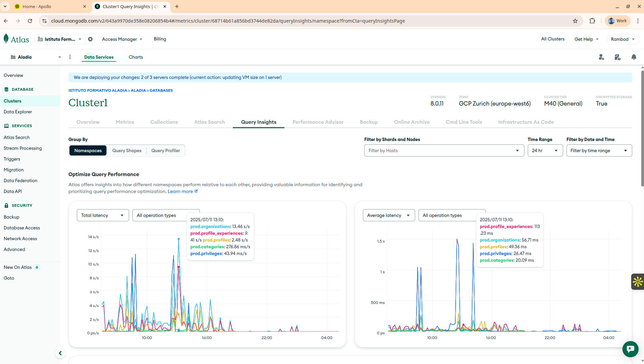Image resolution: width=644 pixels, height=364 pixels.
Task: Select the Data Services tab
Action: (x=99, y=57)
